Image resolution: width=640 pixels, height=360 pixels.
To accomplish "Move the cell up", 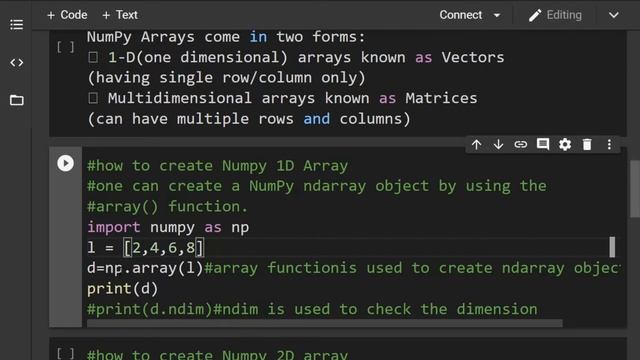I will tap(476, 144).
